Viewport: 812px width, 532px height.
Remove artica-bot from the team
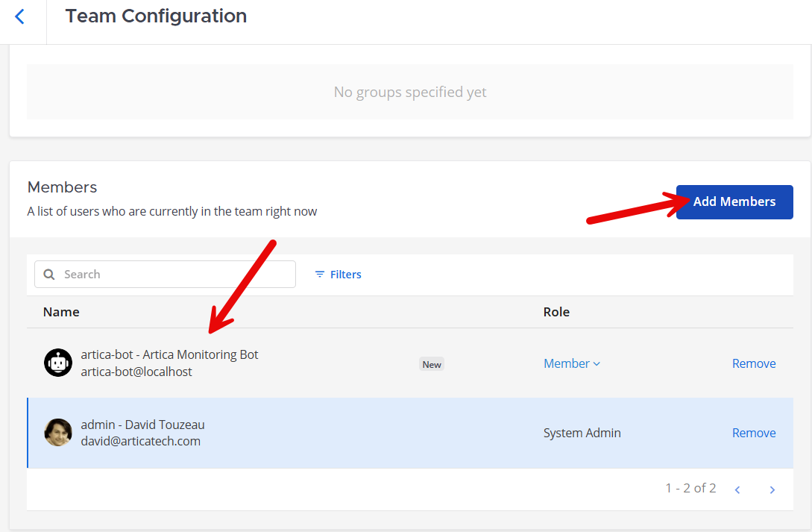pyautogui.click(x=753, y=363)
